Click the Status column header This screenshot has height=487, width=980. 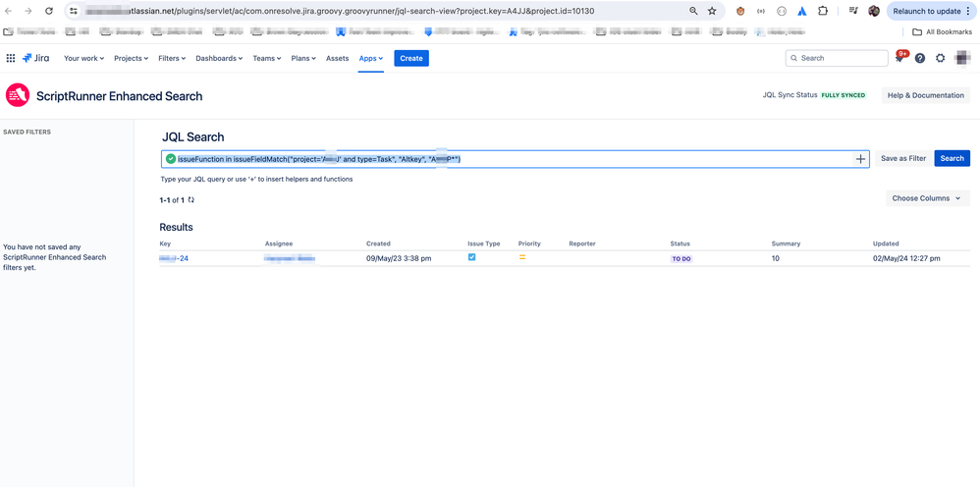[680, 243]
